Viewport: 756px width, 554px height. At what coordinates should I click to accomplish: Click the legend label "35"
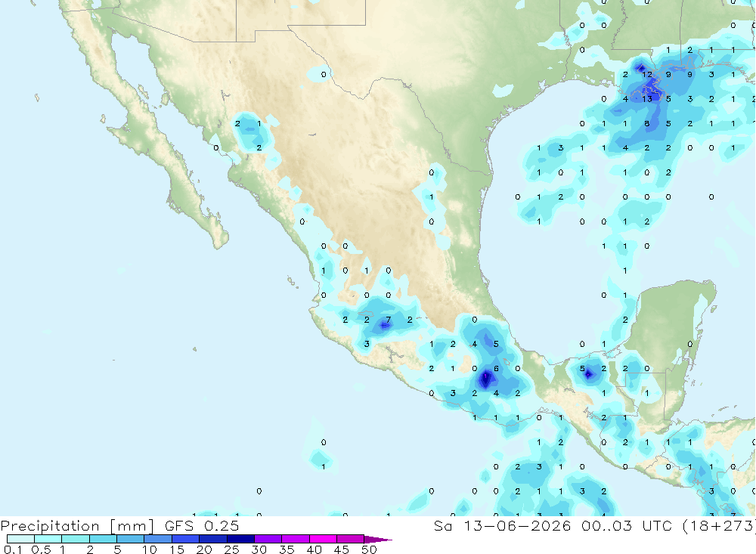pos(287,549)
